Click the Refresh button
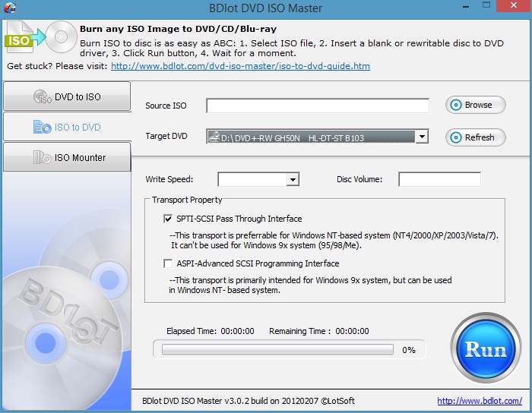Image resolution: width=532 pixels, height=413 pixels. pos(475,137)
